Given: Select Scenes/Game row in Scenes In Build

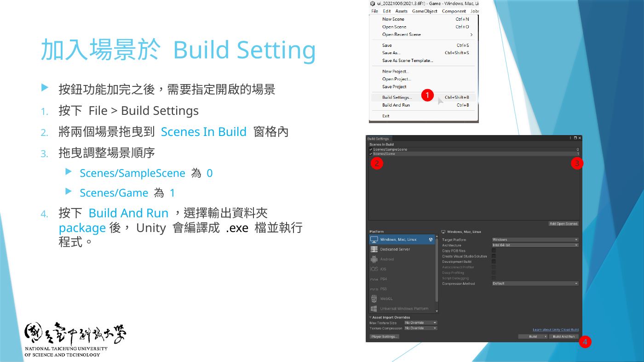Looking at the screenshot, I should pos(474,153).
